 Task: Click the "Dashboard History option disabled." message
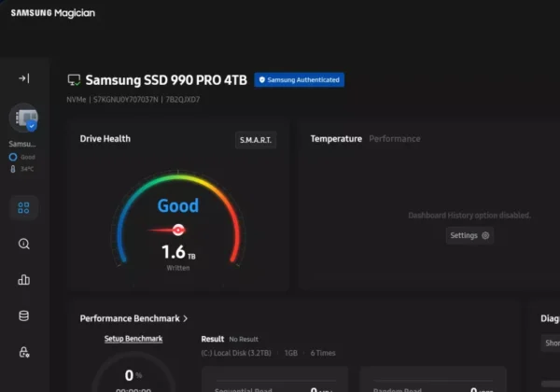[x=469, y=216]
